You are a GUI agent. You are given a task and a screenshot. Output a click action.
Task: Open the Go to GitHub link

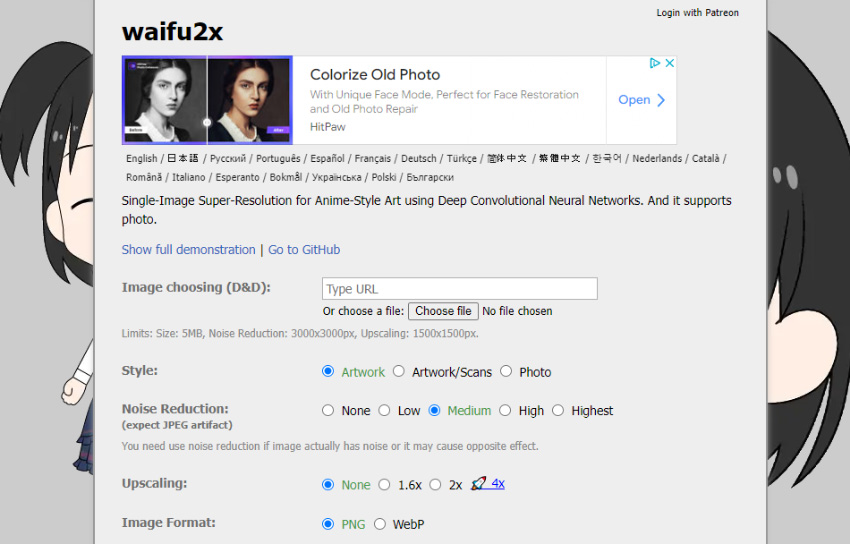pyautogui.click(x=304, y=250)
